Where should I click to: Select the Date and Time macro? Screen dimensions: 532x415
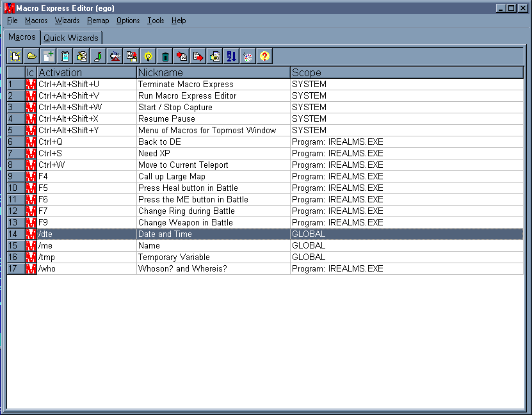[x=213, y=234]
